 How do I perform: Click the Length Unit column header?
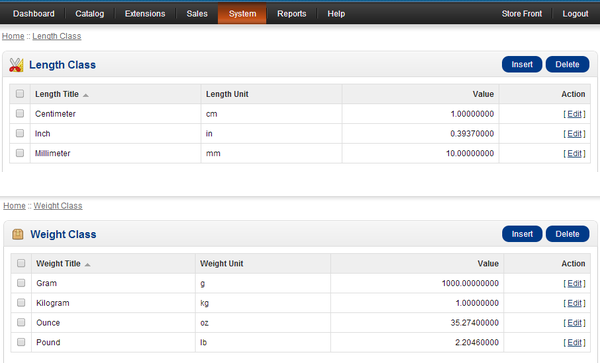tap(227, 94)
